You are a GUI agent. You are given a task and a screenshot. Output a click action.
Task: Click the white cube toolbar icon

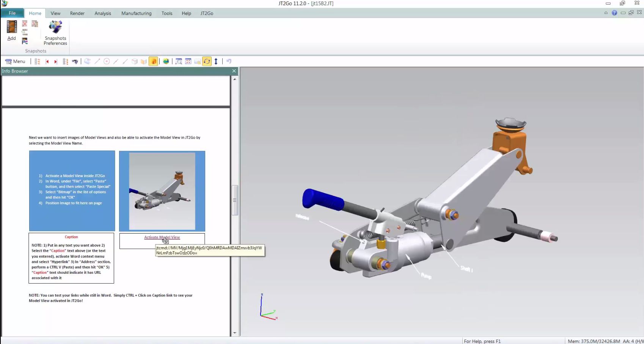click(135, 61)
